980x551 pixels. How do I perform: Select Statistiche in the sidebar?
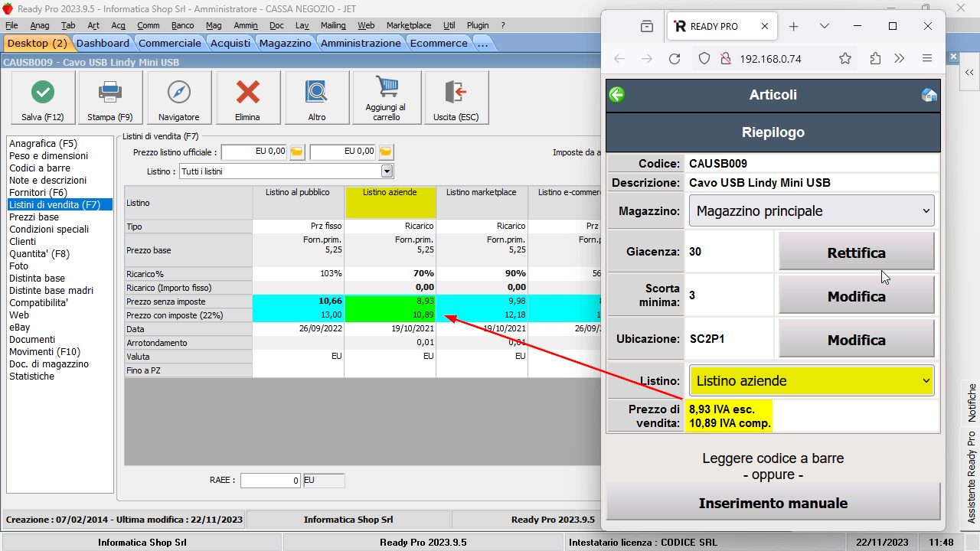tap(32, 376)
